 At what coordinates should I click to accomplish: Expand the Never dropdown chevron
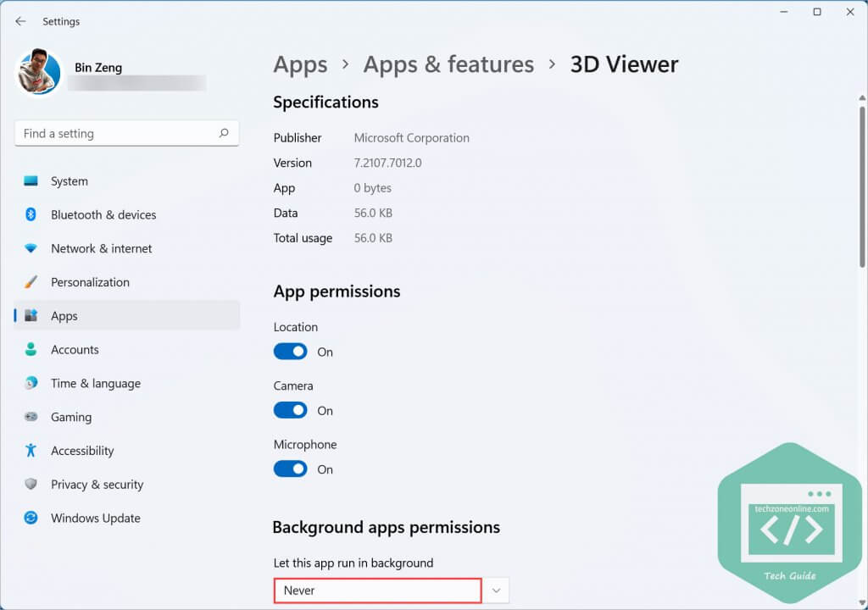496,590
